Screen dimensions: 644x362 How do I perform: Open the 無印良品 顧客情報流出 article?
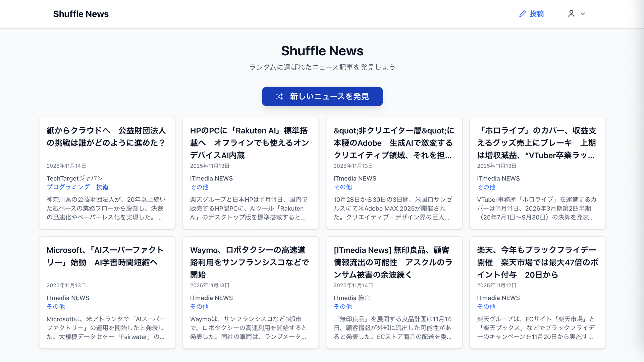[393, 262]
